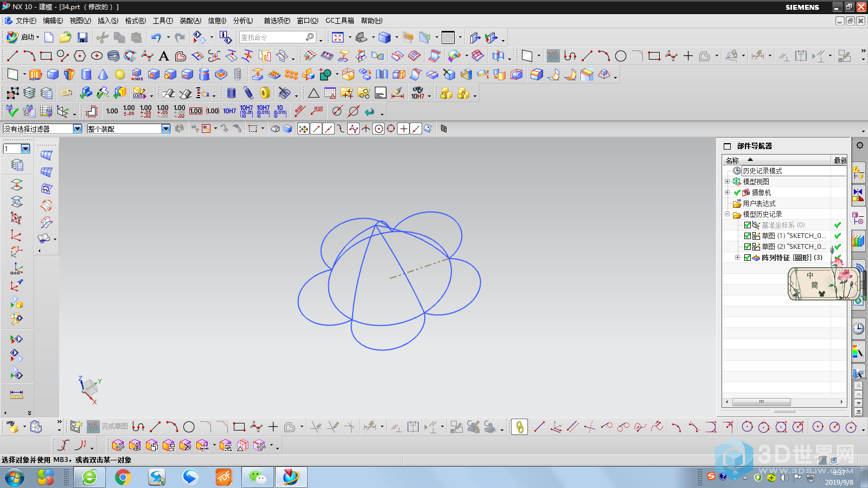Click the 查找命令 search field

[x=278, y=37]
